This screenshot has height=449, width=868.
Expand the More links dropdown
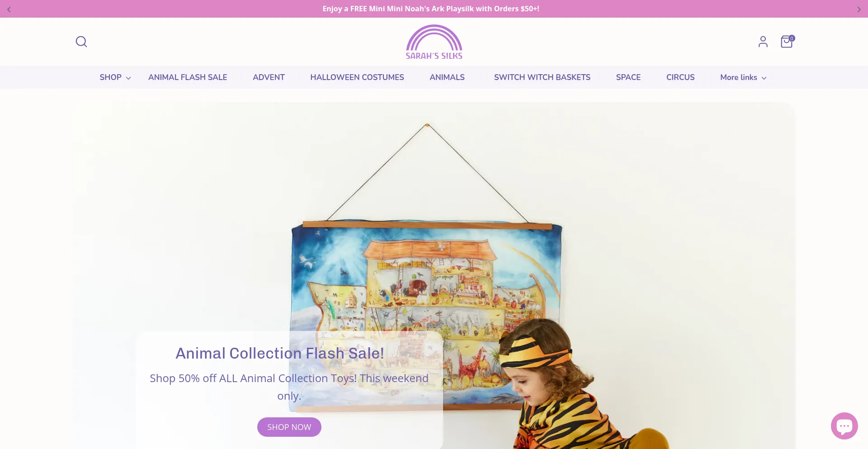click(x=743, y=77)
